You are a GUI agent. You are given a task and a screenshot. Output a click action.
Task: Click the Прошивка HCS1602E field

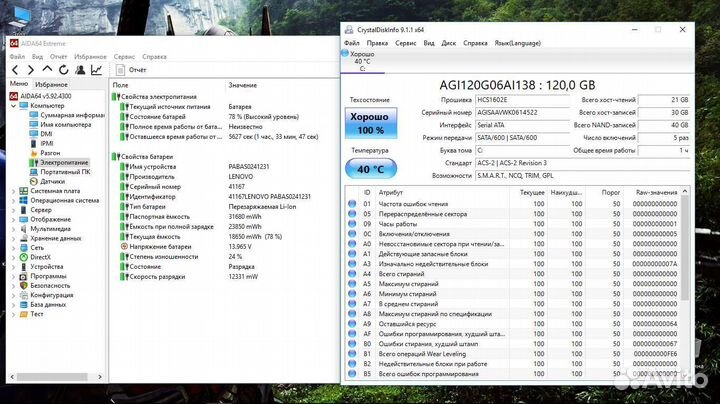tap(522, 100)
